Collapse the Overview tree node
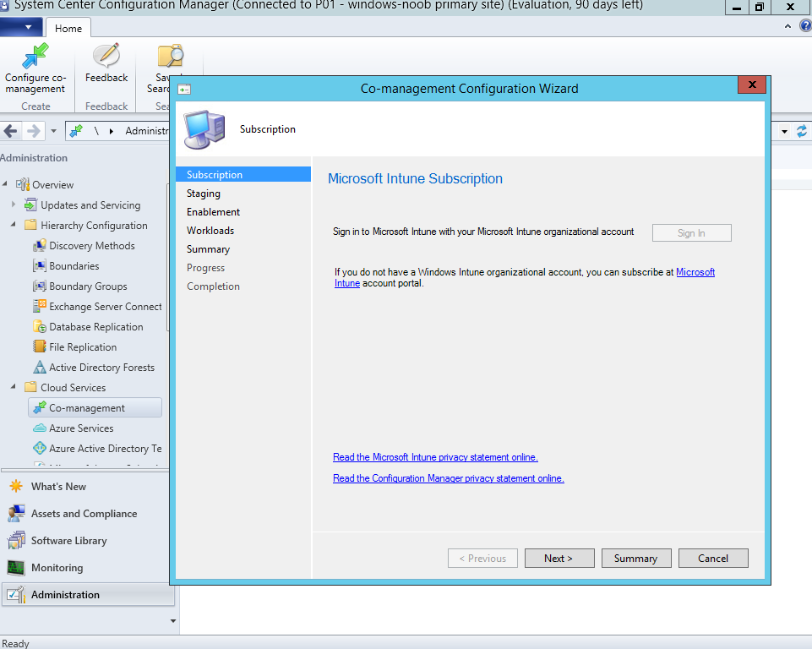 click(x=5, y=184)
